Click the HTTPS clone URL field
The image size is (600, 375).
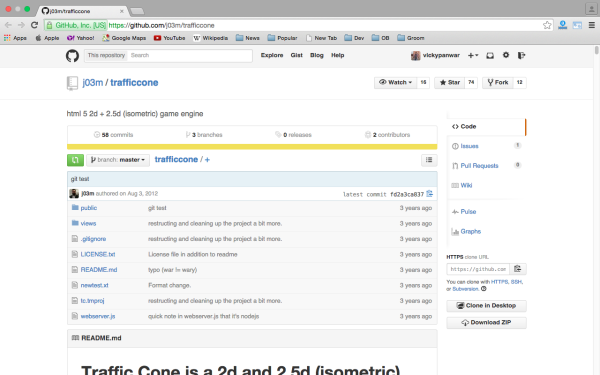(x=478, y=269)
